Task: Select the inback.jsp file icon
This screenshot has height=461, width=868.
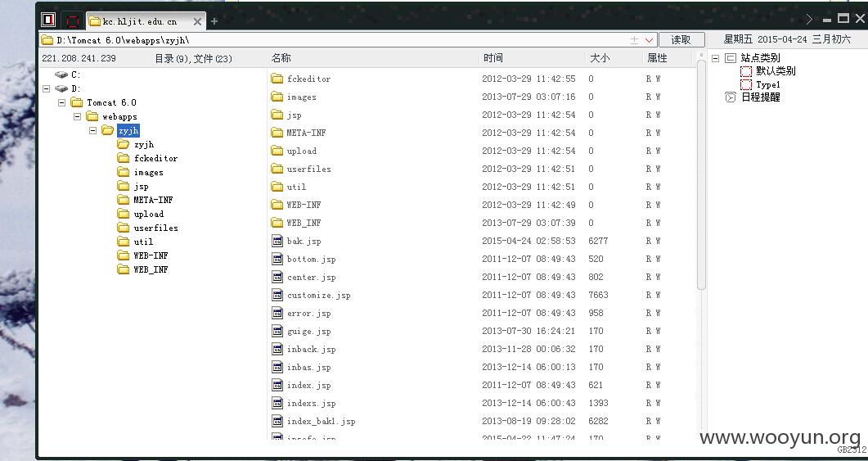Action: tap(277, 349)
